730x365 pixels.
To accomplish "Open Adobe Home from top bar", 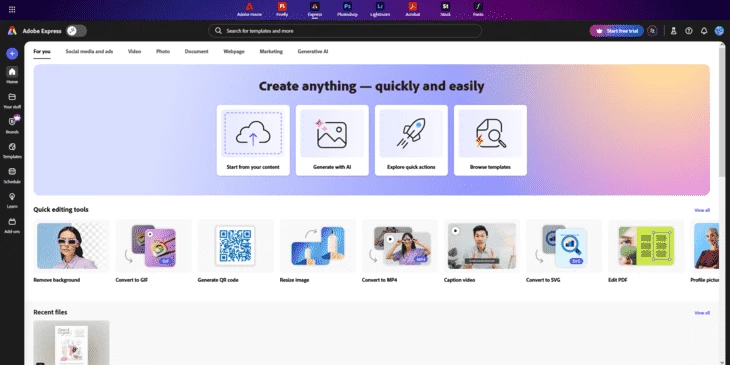I will click(250, 9).
